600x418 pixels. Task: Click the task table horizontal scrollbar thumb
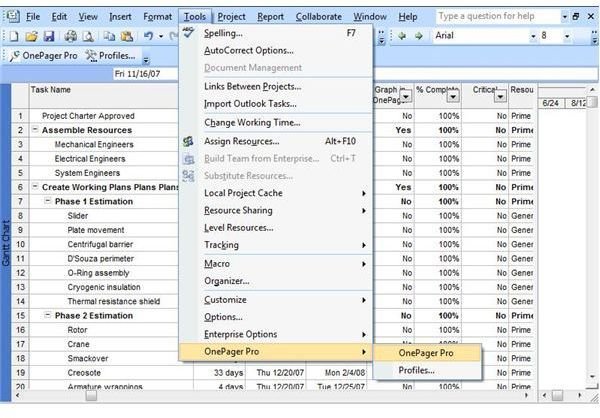click(x=91, y=395)
